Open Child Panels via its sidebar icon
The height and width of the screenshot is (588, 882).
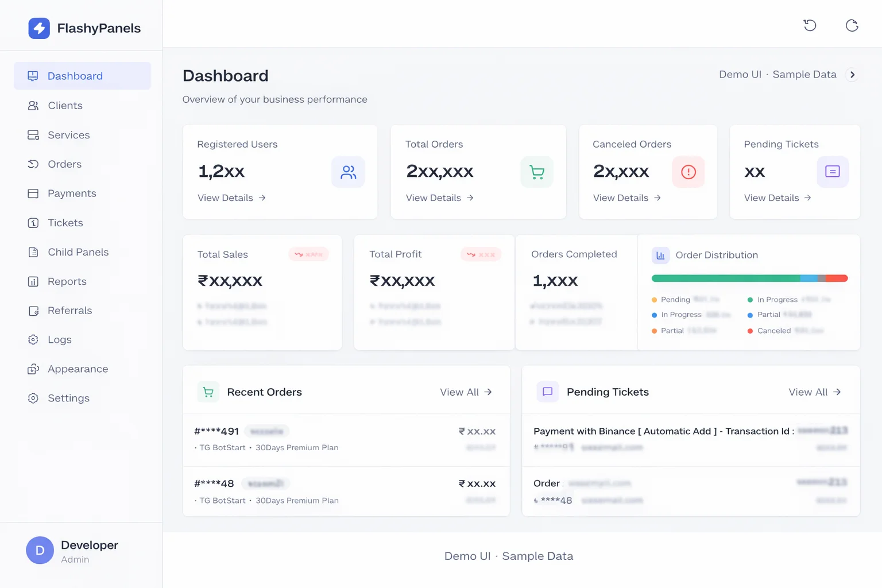(34, 252)
